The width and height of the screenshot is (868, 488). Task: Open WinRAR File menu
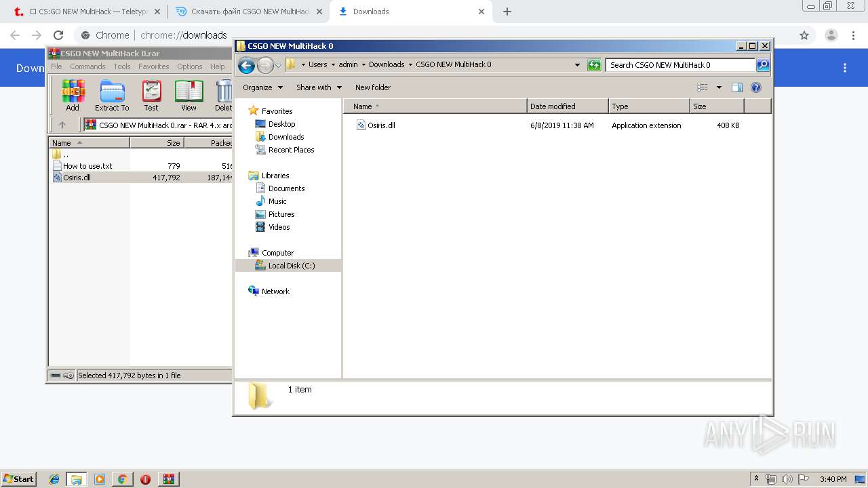(x=56, y=66)
